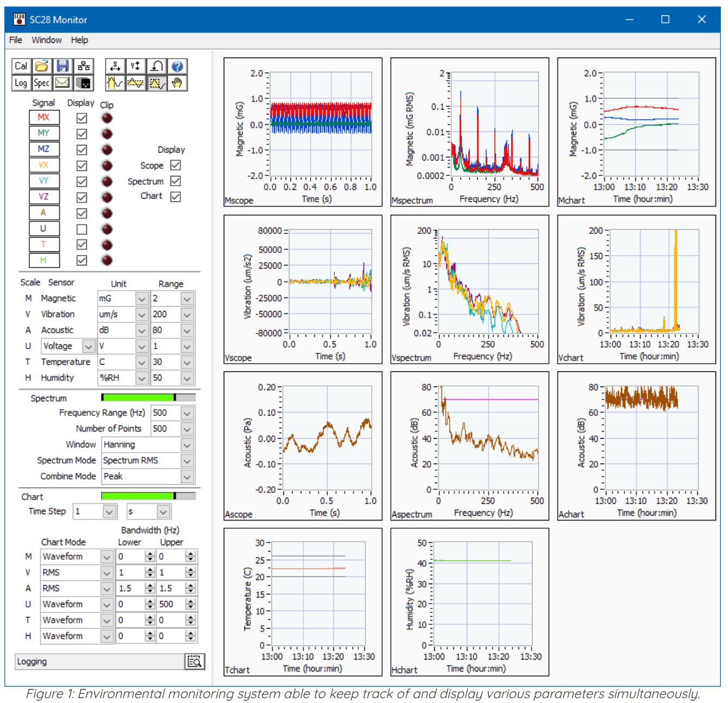Select the MX signal button
728x703 pixels.
(43, 117)
